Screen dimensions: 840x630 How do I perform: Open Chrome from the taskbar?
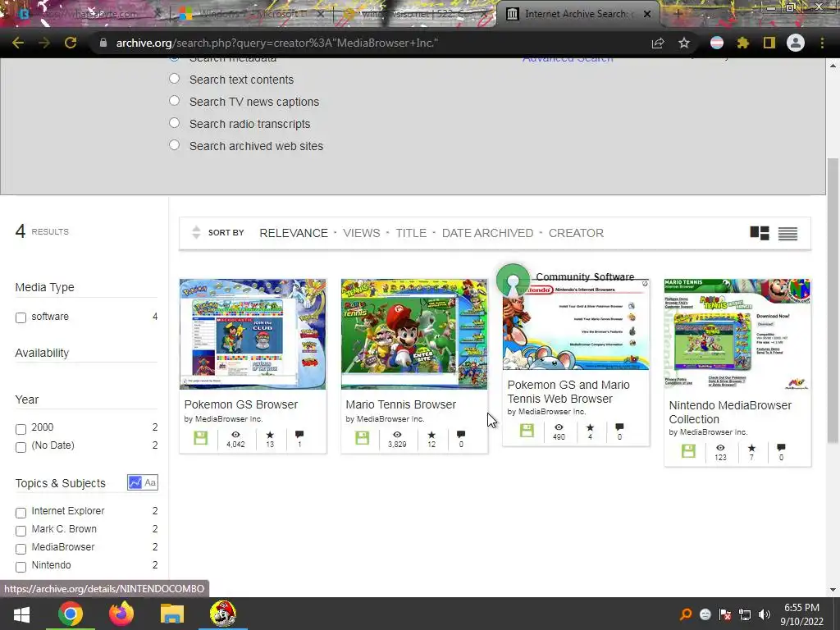[x=71, y=614]
